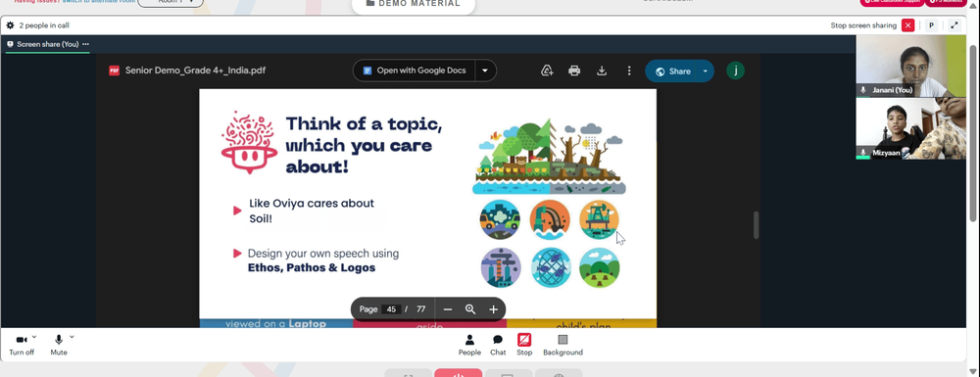Open the Chat panel
The width and height of the screenshot is (980, 377).
coord(498,345)
